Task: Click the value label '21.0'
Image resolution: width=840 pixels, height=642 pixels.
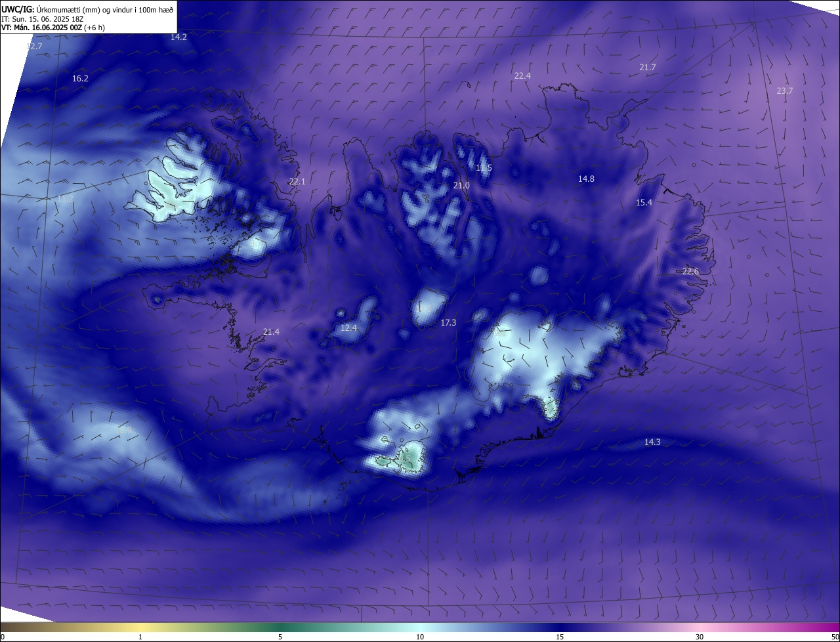Action: click(x=461, y=186)
